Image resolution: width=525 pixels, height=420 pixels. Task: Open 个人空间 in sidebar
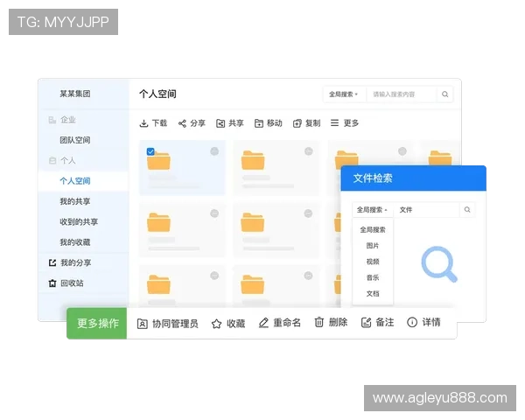pyautogui.click(x=75, y=181)
